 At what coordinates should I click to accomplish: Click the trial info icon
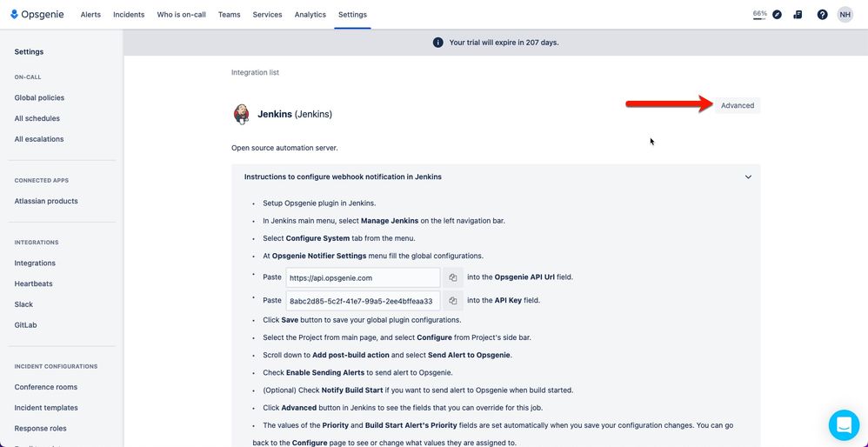(437, 43)
